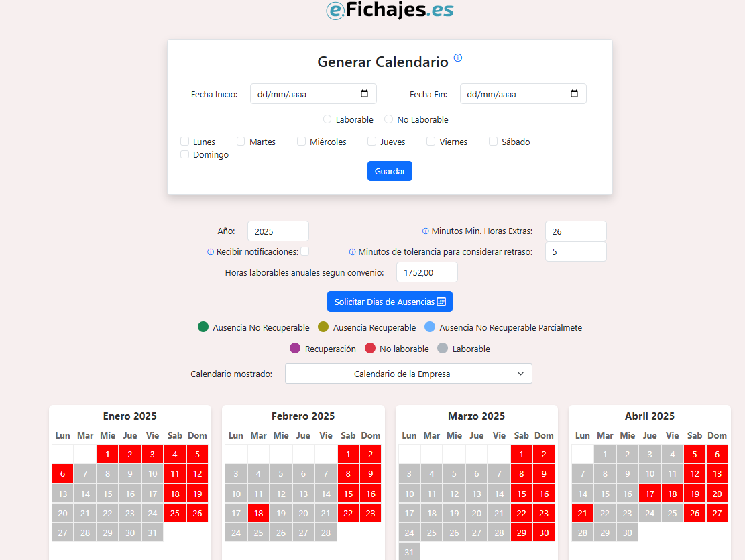745x560 pixels.
Task: Click info icon next to Recibir notificaciones
Action: click(x=211, y=252)
